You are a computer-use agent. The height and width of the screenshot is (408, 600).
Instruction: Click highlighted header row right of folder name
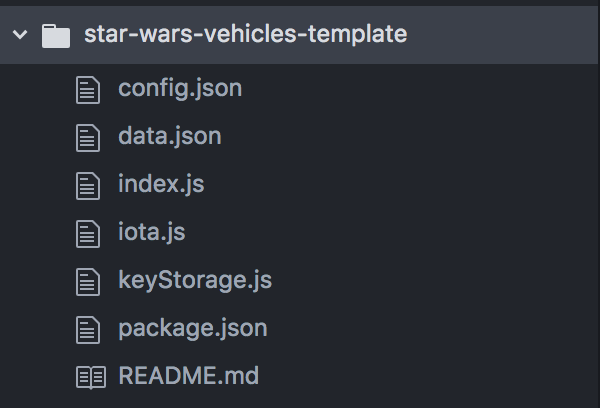point(501,35)
